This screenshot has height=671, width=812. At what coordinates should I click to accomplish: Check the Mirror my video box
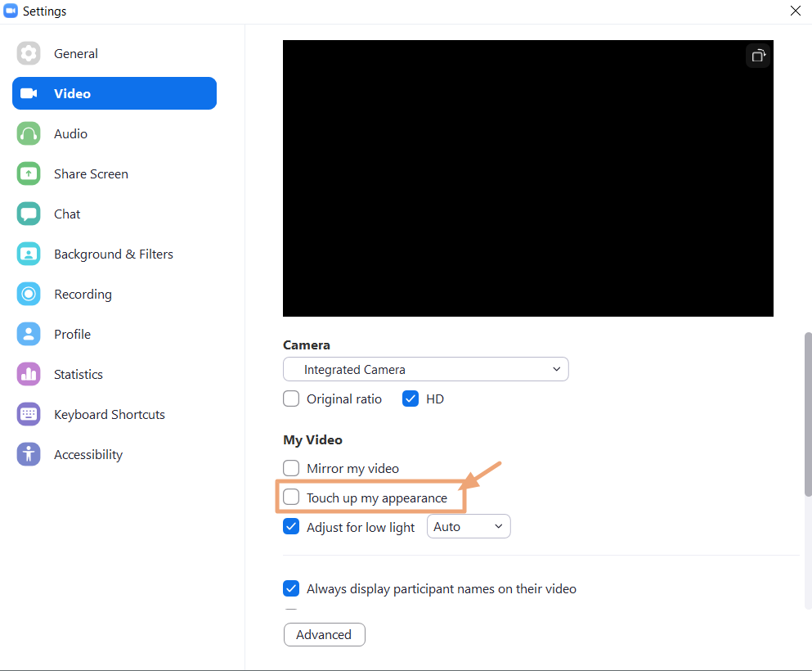291,468
